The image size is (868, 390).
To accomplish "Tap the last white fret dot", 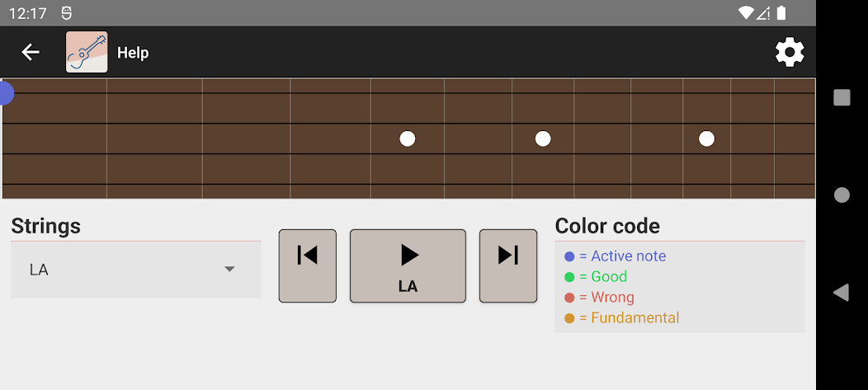I will [706, 139].
